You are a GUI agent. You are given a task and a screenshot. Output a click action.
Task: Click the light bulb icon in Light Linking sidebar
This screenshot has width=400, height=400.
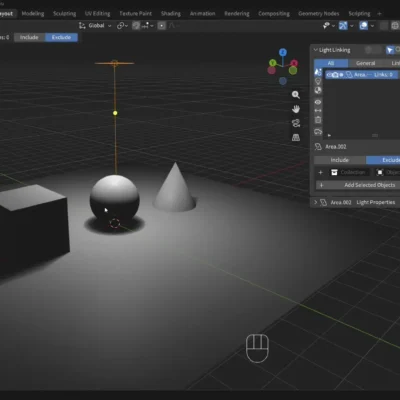point(318,81)
